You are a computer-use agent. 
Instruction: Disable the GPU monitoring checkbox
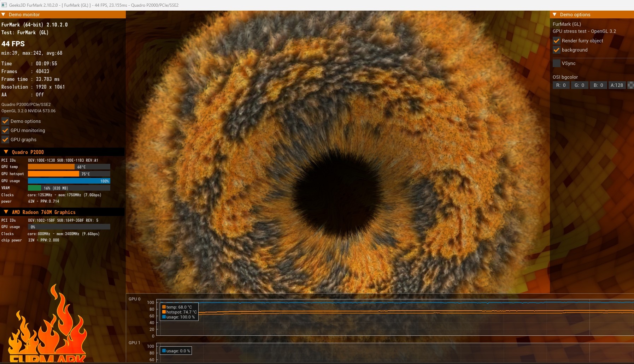click(5, 130)
